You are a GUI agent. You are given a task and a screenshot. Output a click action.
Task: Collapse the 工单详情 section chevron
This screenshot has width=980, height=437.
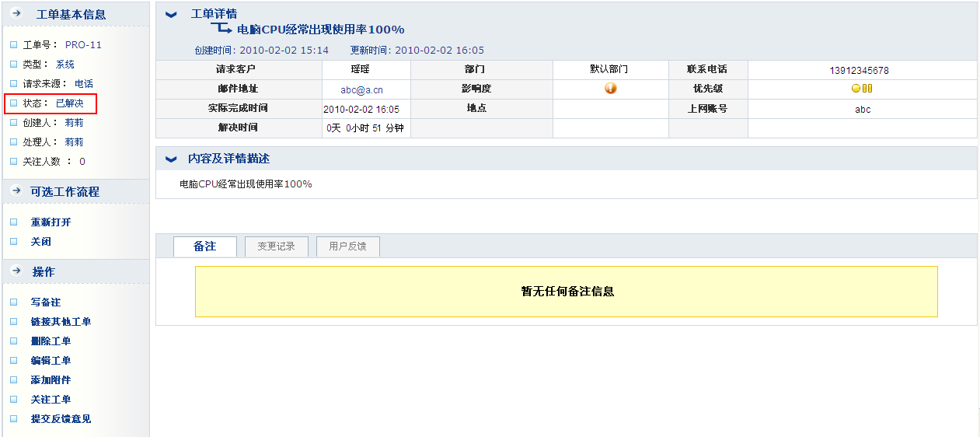[x=172, y=15]
